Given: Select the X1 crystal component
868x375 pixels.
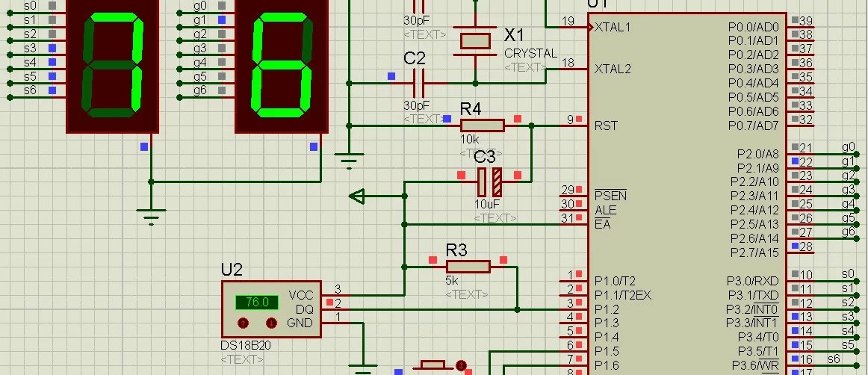Looking at the screenshot, I should [475, 41].
